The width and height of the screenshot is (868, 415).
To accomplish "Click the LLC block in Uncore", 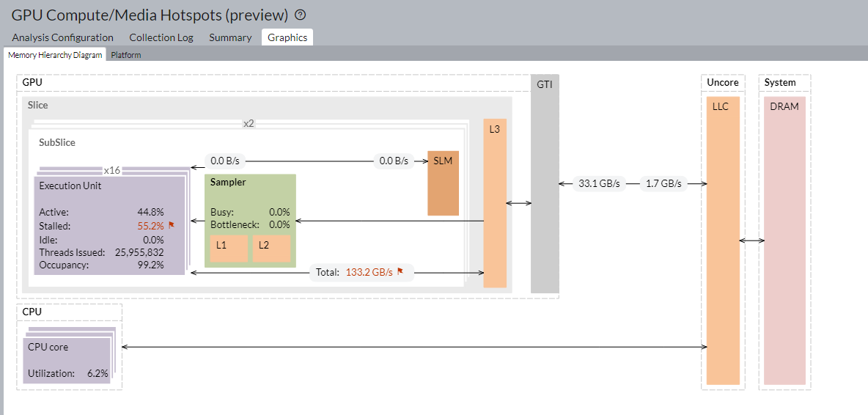I will (724, 240).
